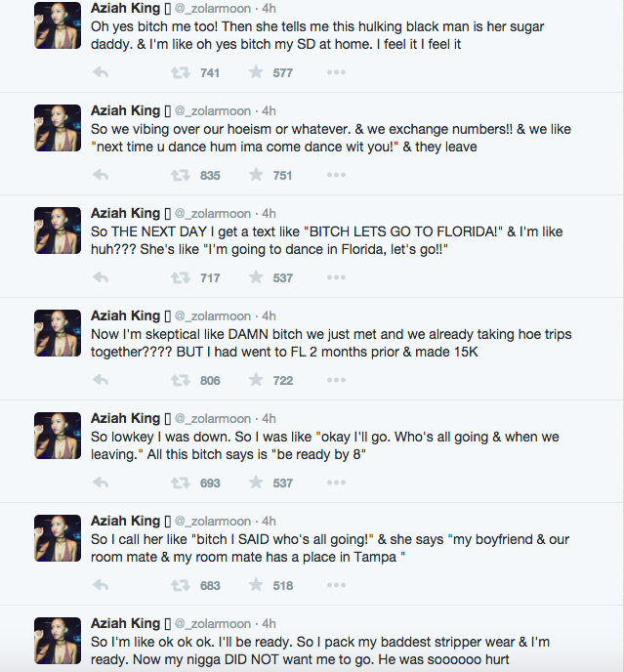624x672 pixels.
Task: Retweet the tweet mentioning Tampa
Action: [181, 585]
